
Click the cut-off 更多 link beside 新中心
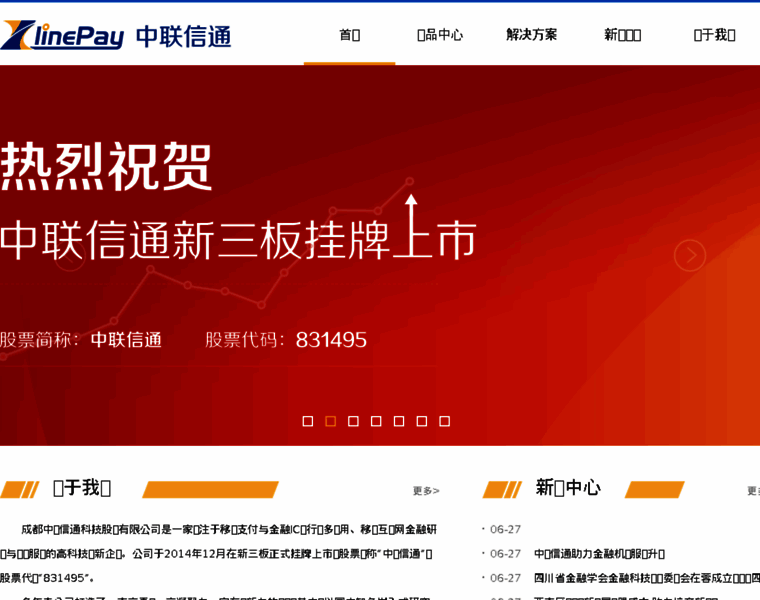pyautogui.click(x=753, y=491)
